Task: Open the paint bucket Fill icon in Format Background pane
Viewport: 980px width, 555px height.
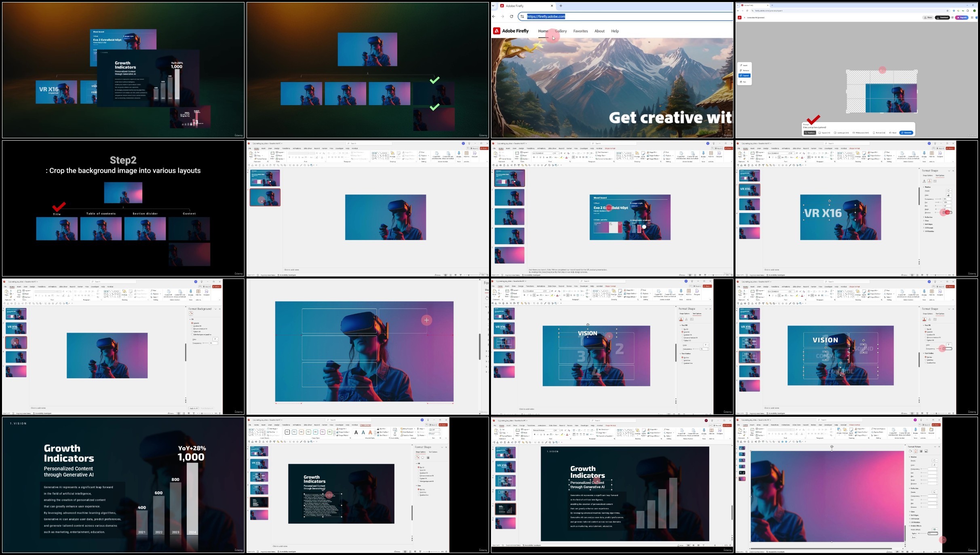Action: point(191,314)
